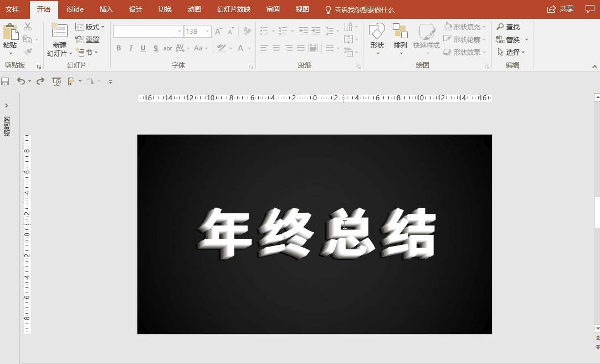Toggle bold formatting with the B icon

118,49
